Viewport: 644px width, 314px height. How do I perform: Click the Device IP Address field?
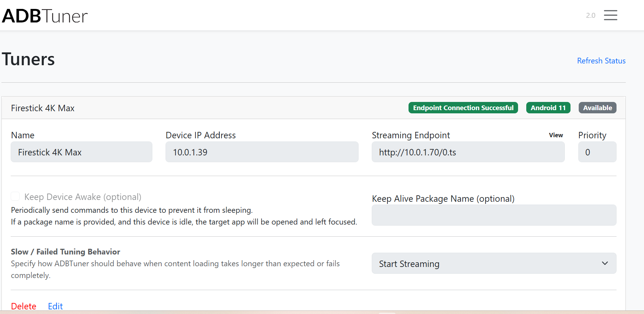click(x=262, y=152)
